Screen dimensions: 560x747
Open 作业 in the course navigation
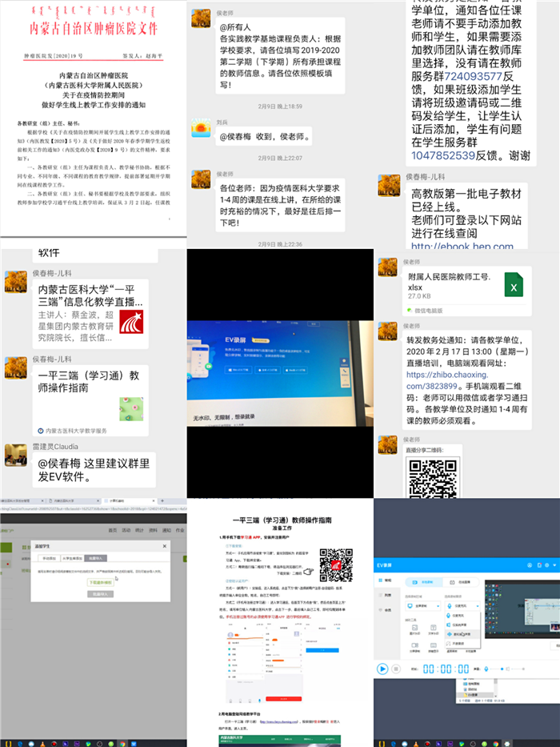point(180,530)
